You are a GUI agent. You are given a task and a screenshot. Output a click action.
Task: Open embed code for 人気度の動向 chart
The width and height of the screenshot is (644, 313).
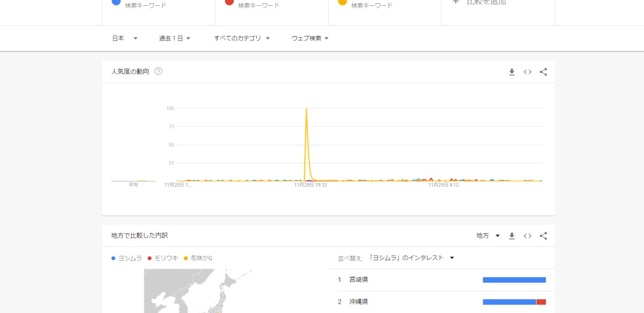click(x=527, y=72)
